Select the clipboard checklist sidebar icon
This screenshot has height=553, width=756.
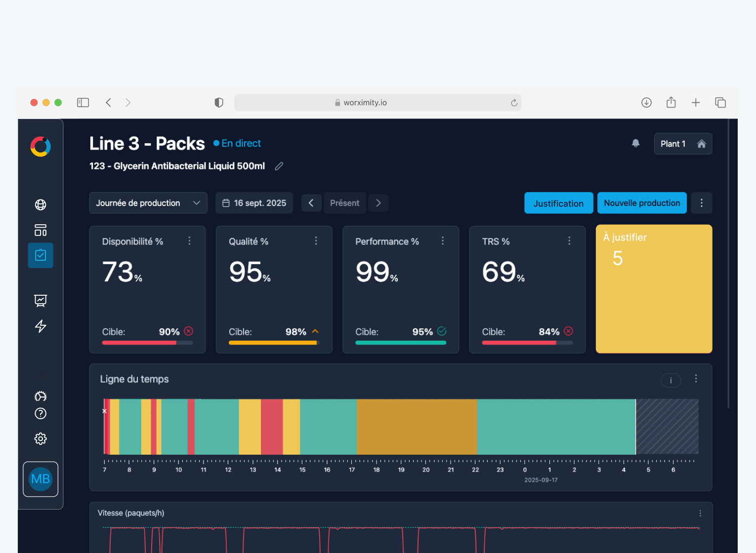41,255
